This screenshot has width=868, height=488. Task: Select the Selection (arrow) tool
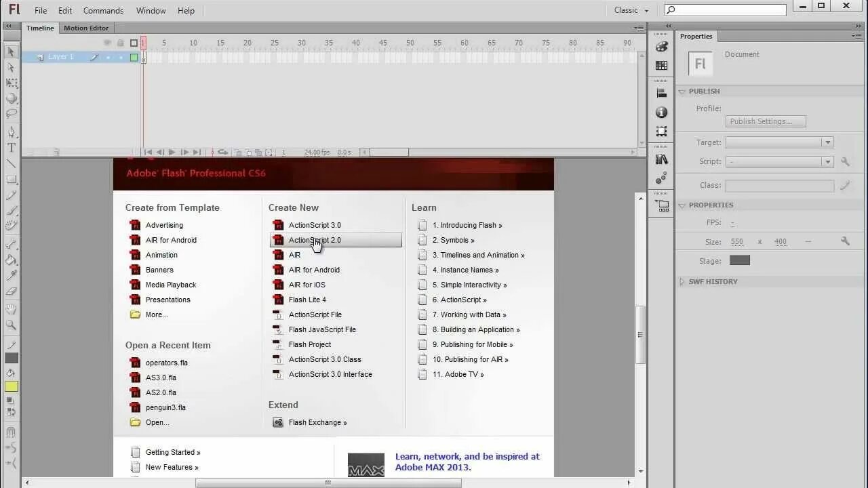pos(11,52)
